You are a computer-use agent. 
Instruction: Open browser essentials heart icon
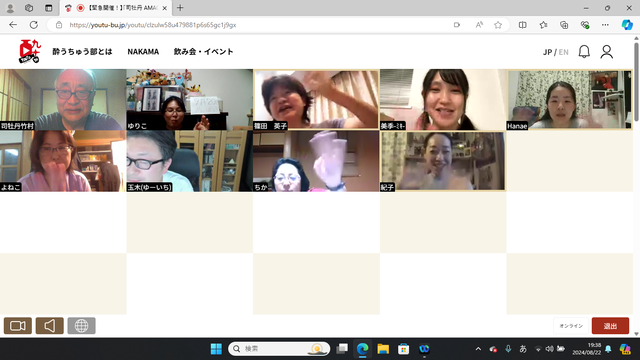[585, 25]
